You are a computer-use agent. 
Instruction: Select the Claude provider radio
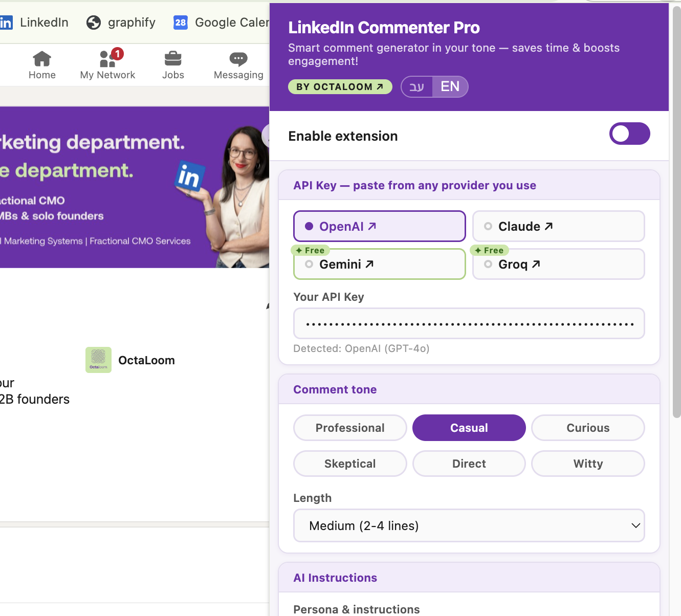488,226
